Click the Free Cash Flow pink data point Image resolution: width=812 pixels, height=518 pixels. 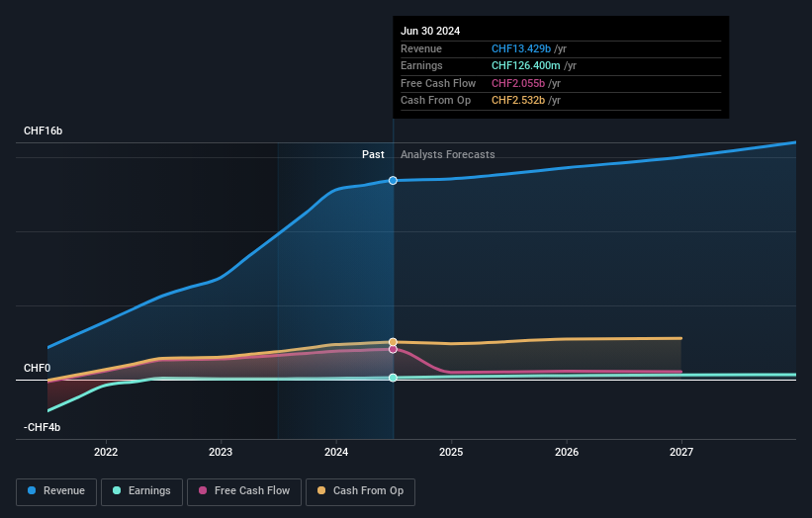click(393, 349)
